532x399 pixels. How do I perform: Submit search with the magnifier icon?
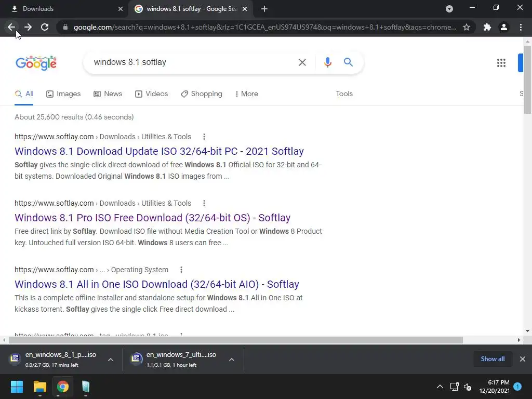tap(348, 62)
